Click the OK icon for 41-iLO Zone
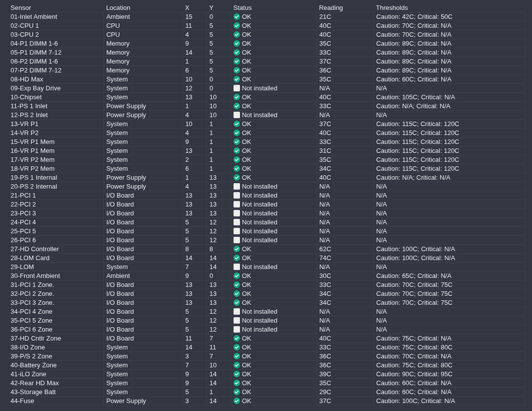The height and width of the screenshot is (411, 532). pyautogui.click(x=237, y=374)
